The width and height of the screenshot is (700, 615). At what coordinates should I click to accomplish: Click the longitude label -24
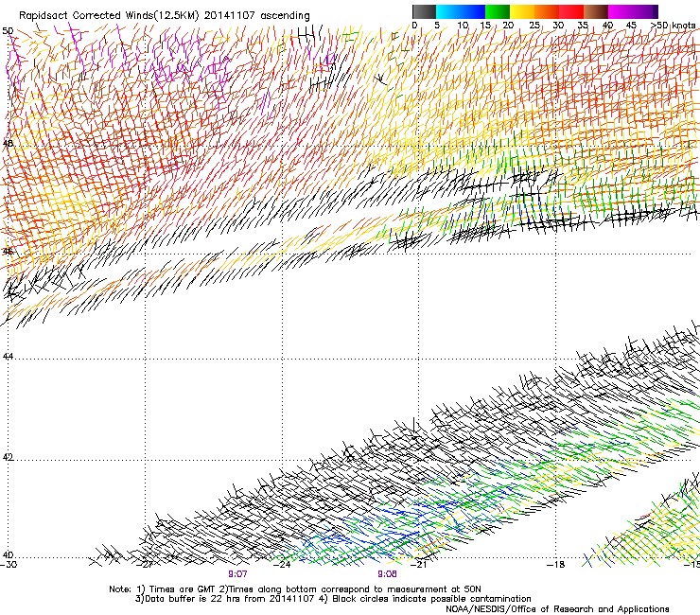coord(282,565)
